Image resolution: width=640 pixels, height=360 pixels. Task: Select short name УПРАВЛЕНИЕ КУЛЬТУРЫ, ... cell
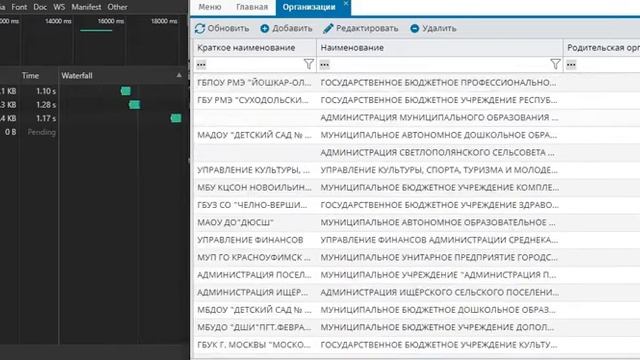pyautogui.click(x=255, y=170)
